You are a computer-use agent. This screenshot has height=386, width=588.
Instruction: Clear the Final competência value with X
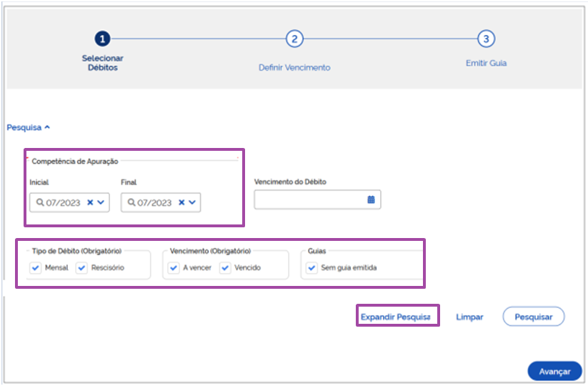click(181, 202)
